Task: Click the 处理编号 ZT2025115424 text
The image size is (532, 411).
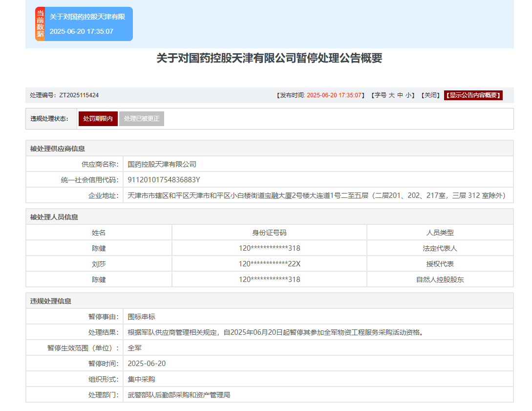Action: 64,95
